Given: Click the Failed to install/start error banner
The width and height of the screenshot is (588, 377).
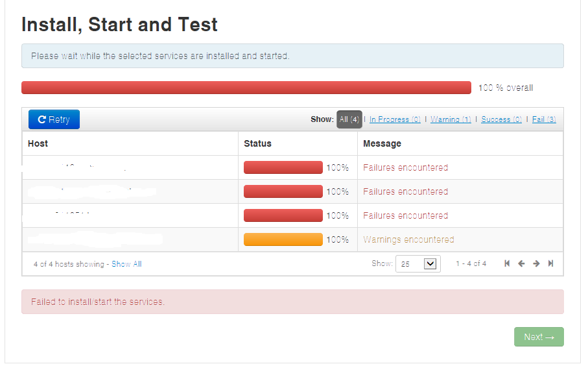Looking at the screenshot, I should [x=292, y=302].
